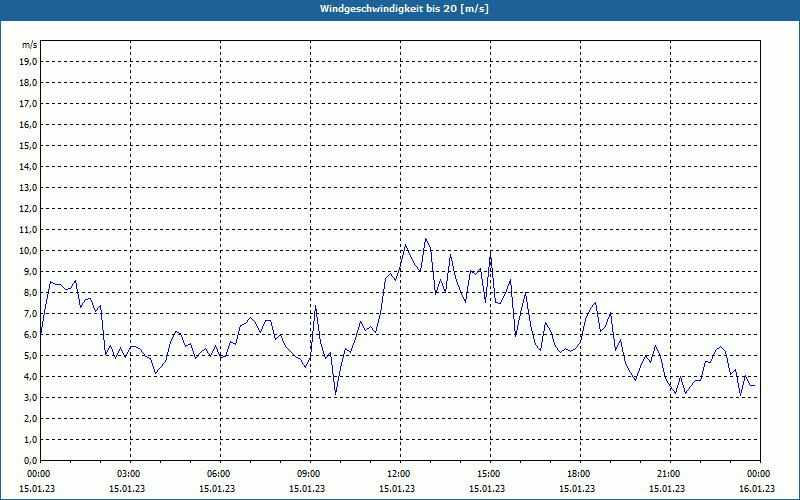Click the '1,0' y-axis value
Screen dimensions: 800x500
[x=30, y=440]
